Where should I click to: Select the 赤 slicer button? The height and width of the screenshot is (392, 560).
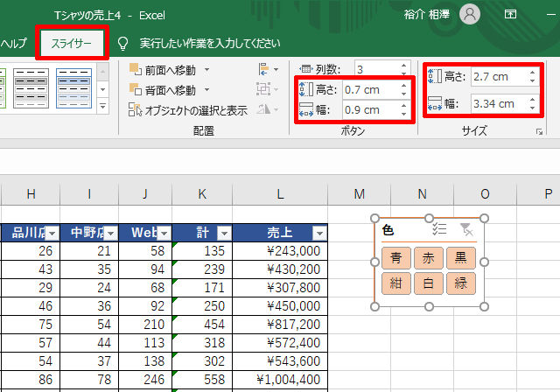(428, 258)
